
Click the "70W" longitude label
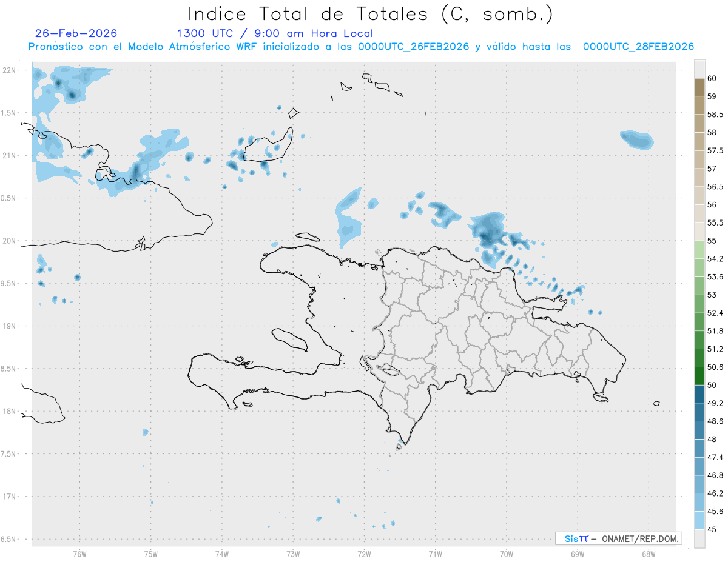coord(507,553)
